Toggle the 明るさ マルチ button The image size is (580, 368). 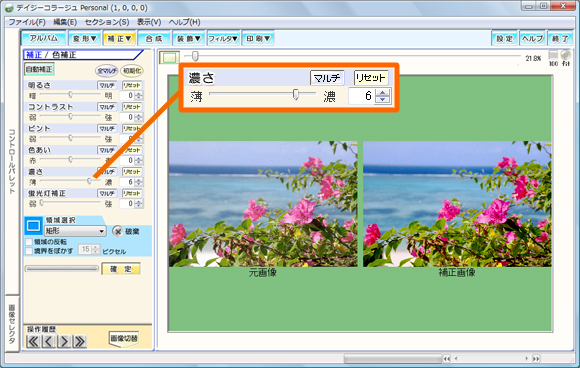click(107, 85)
